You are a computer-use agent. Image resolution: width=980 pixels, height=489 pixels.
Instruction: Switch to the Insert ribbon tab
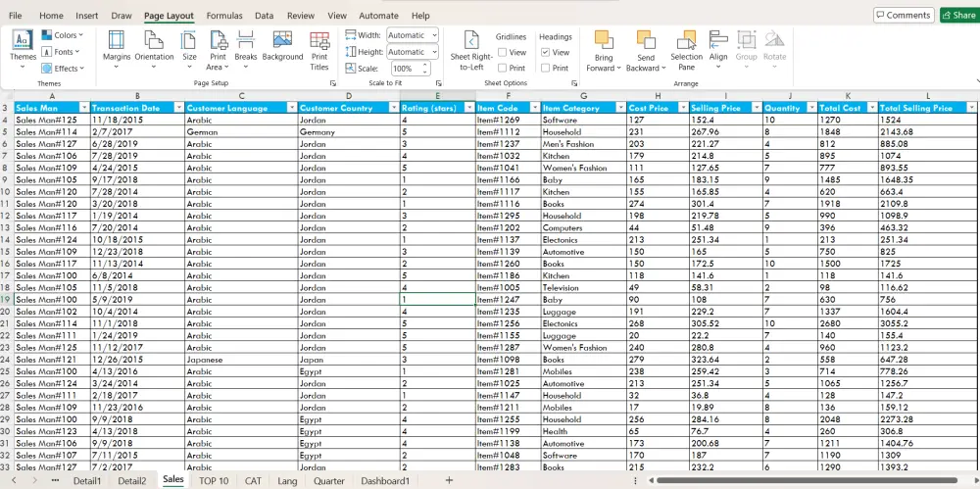pyautogui.click(x=87, y=16)
